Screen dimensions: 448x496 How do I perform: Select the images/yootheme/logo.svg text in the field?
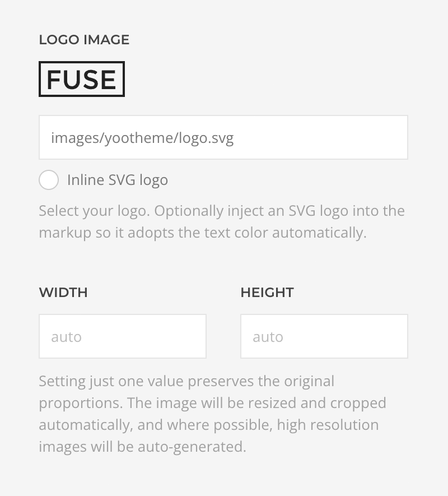coord(142,138)
